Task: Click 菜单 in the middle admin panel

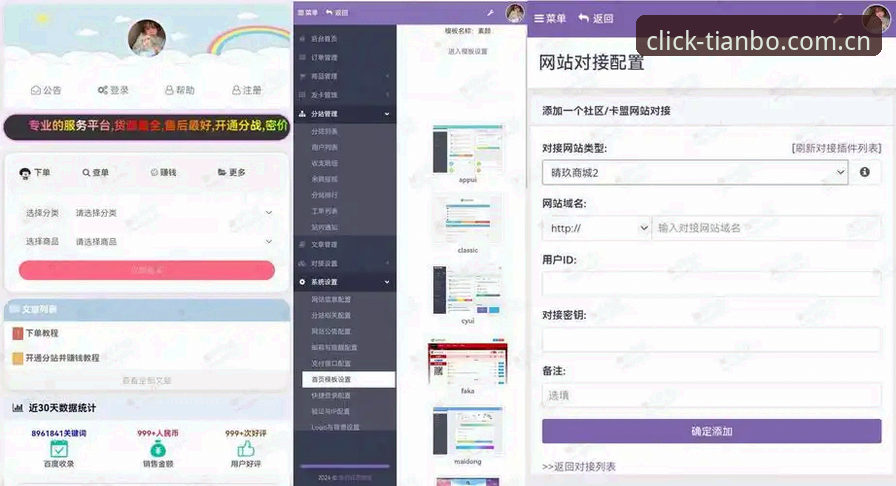Action: tap(307, 13)
